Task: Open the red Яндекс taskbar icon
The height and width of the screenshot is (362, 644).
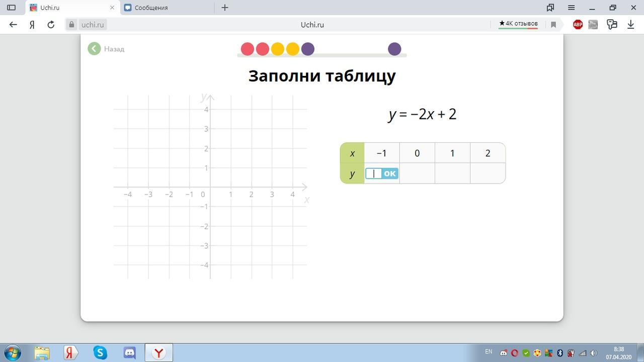Action: (x=71, y=352)
